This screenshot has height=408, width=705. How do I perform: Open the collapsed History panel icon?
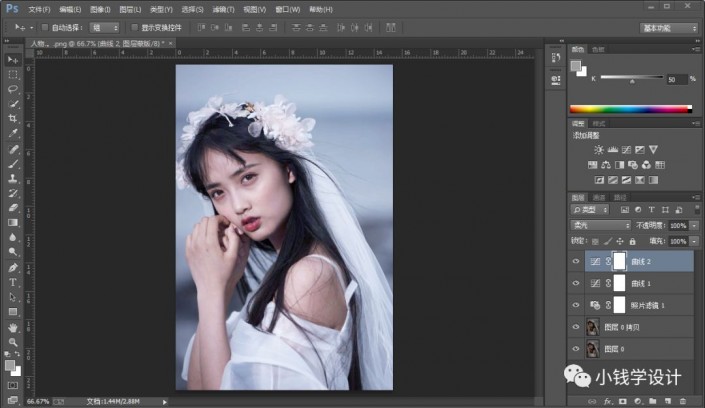point(556,58)
